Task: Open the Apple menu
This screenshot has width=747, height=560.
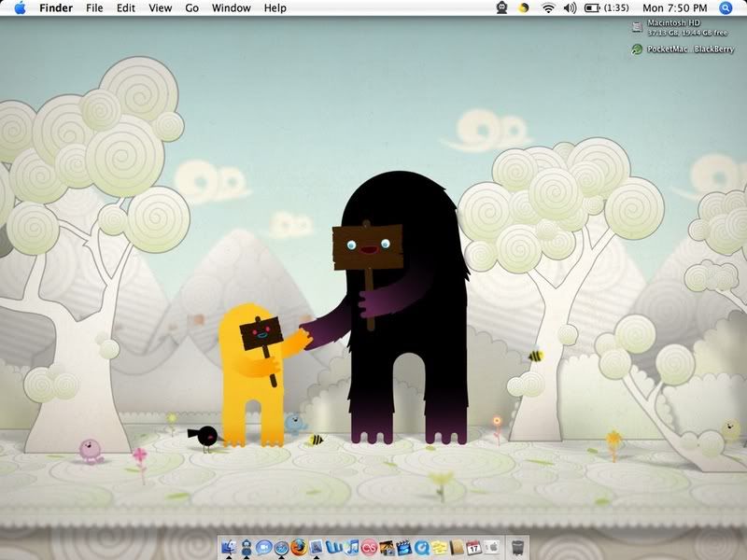Action: coord(19,8)
